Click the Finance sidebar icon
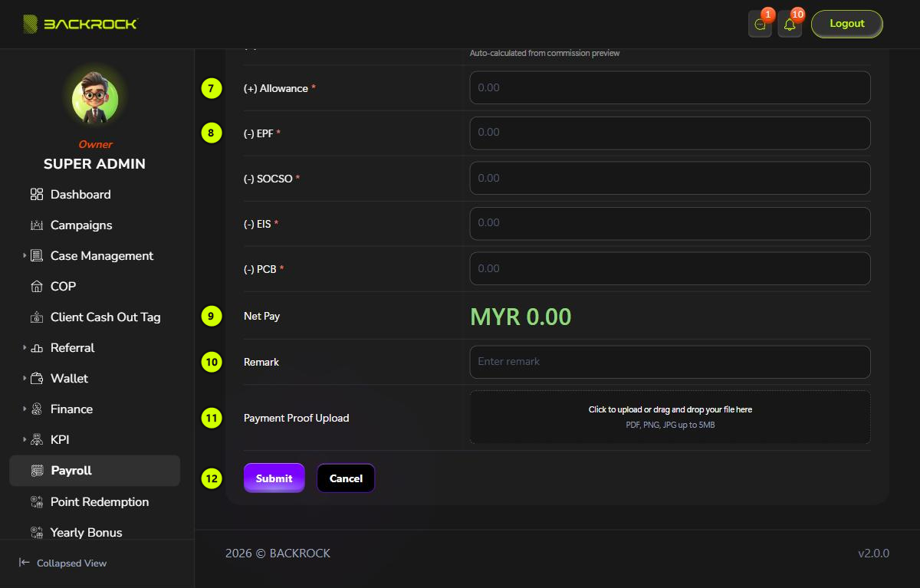920x588 pixels. 37,409
